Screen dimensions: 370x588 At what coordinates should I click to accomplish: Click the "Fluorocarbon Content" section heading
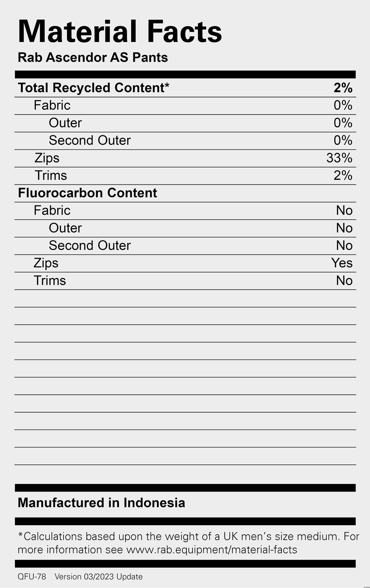pyautogui.click(x=87, y=193)
